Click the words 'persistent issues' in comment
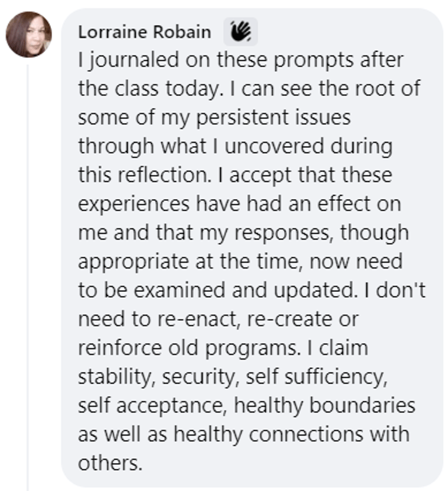The width and height of the screenshot is (448, 491). (274, 118)
